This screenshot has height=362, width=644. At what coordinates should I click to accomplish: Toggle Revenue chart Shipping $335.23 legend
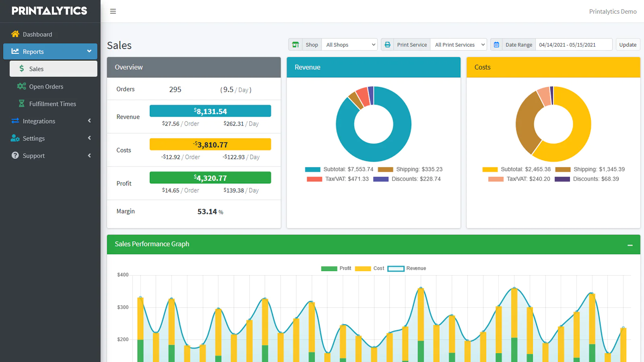(410, 169)
